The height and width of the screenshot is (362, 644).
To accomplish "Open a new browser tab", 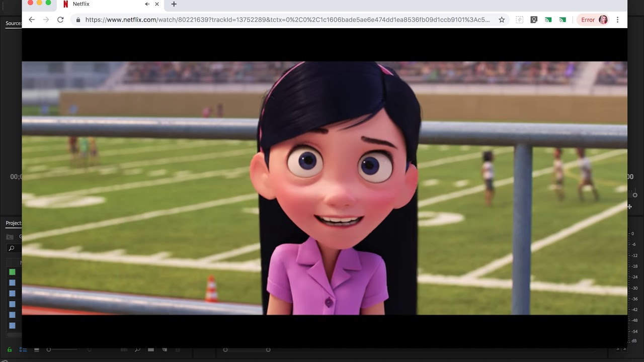I will pyautogui.click(x=174, y=4).
